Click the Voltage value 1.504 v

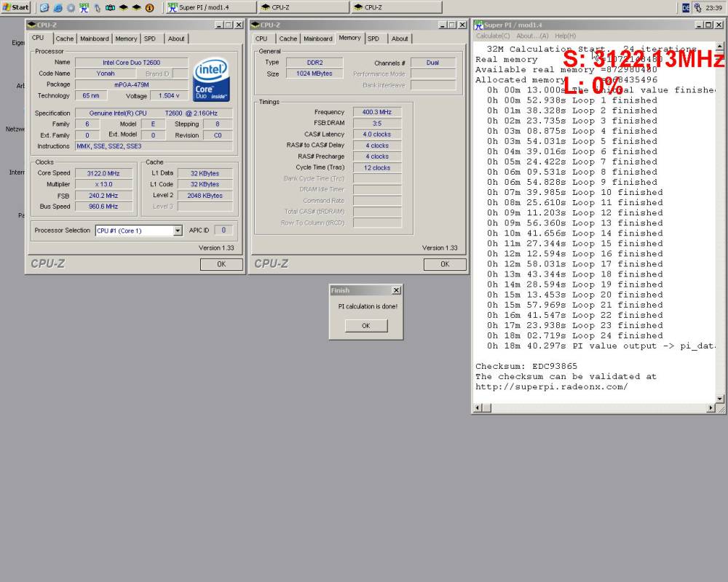coord(169,95)
